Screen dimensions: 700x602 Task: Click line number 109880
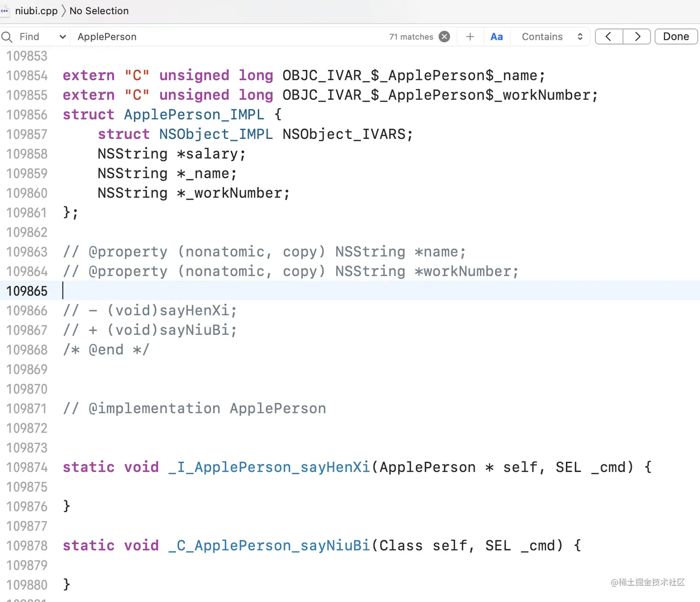click(x=27, y=585)
